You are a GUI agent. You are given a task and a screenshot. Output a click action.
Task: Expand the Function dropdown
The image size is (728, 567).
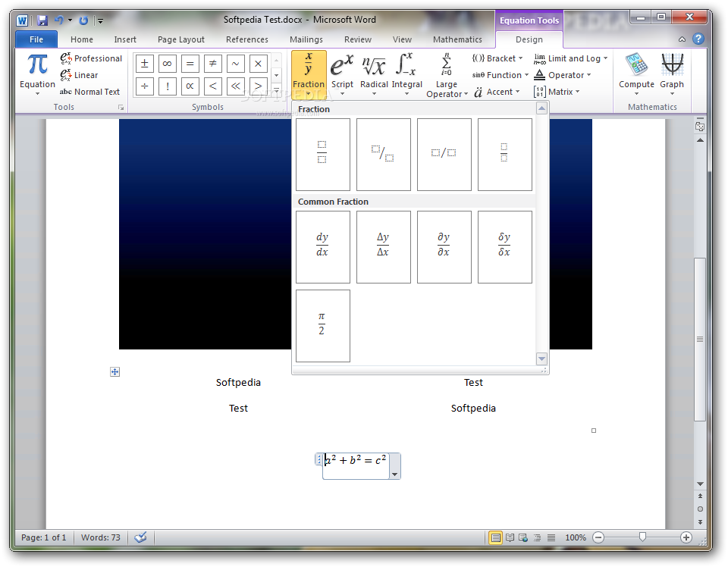point(500,75)
